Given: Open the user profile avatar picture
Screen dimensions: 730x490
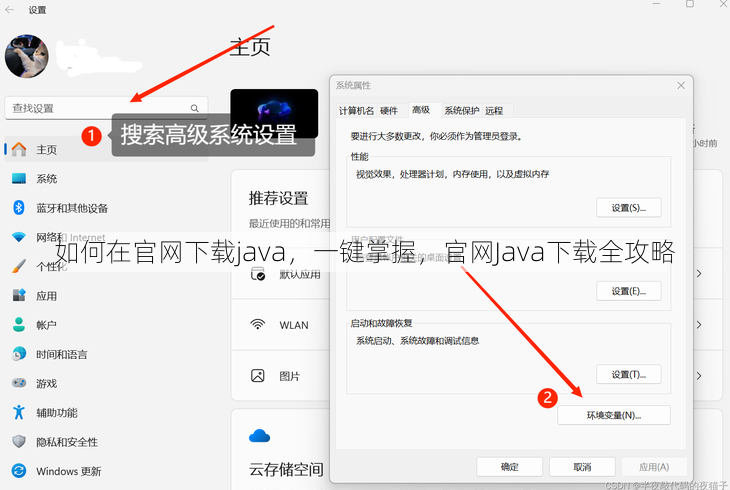Looking at the screenshot, I should point(27,56).
